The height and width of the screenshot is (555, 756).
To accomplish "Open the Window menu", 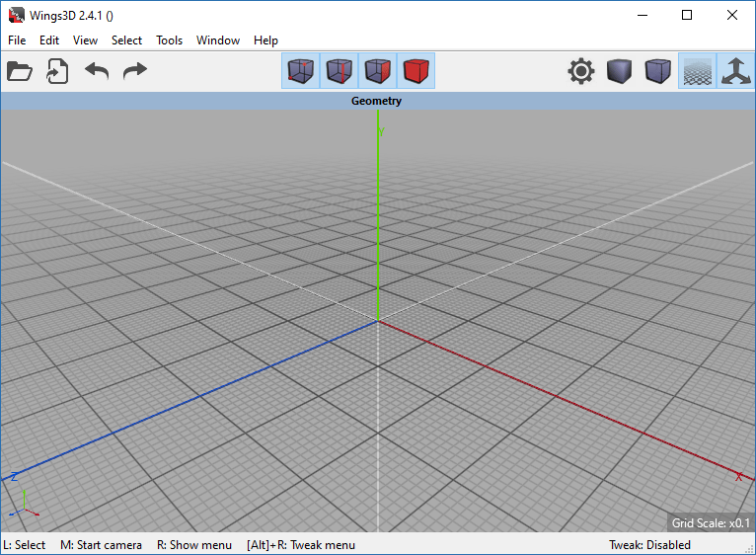I will 218,40.
